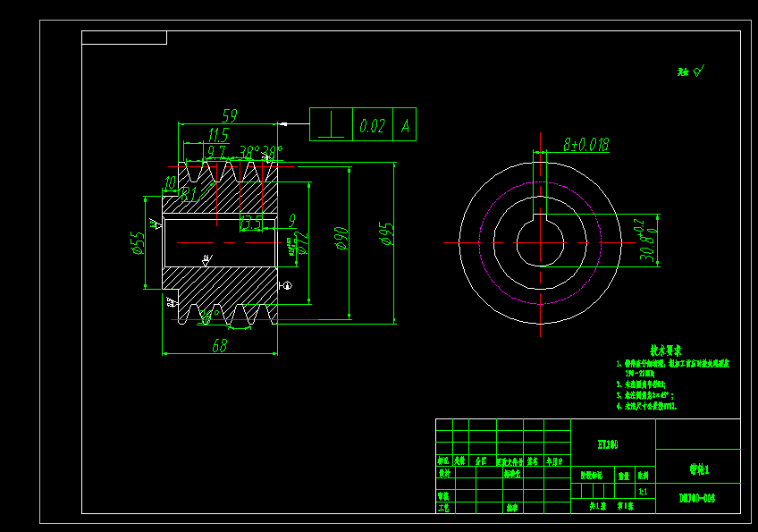Select the 68 overall length dimension
The height and width of the screenshot is (532, 758).
(220, 345)
